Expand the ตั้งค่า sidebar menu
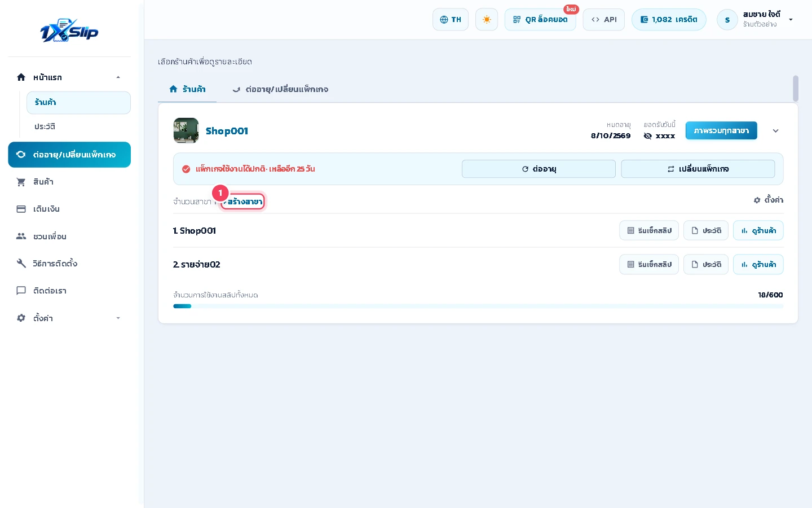812x508 pixels. coord(69,318)
